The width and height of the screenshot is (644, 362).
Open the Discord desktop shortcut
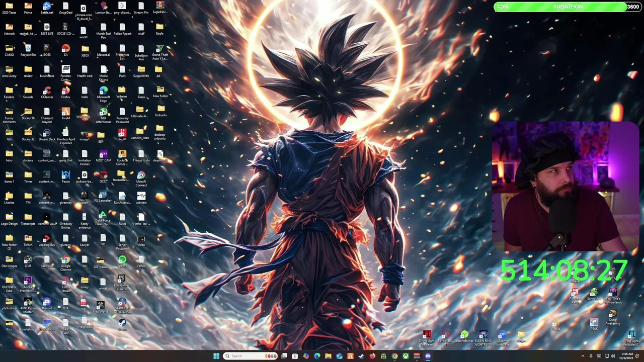47,304
